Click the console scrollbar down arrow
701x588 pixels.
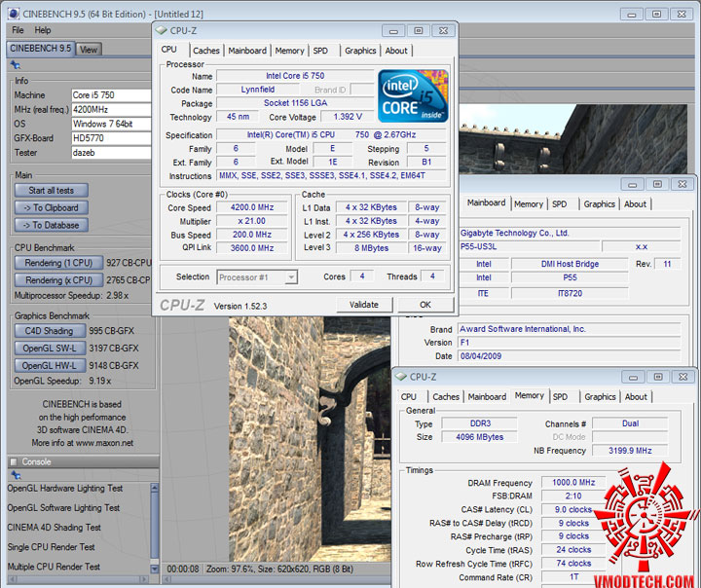click(x=153, y=570)
